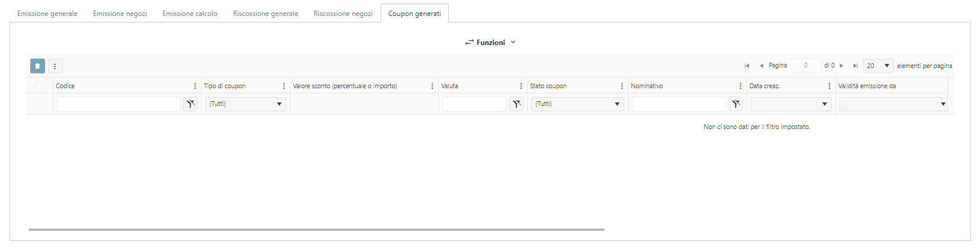
Task: Open the three-dot toolbar options menu
Action: [55, 66]
